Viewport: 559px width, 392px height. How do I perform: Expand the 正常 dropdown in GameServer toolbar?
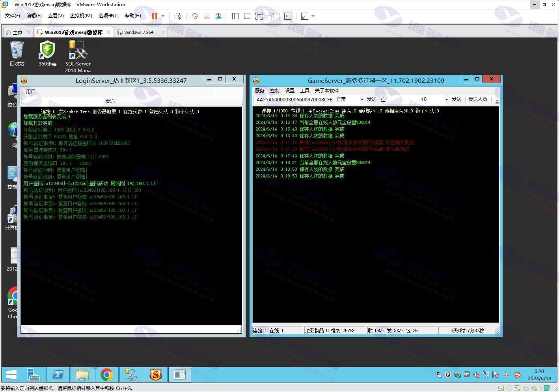[362, 99]
